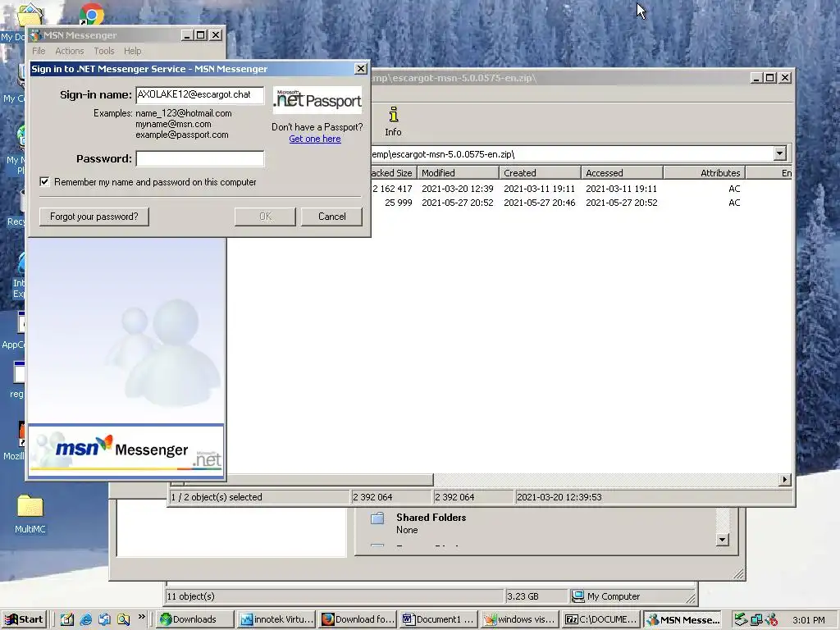Click the 7-Zip horizontal scrollbar right arrow
840x630 pixels.
point(785,479)
